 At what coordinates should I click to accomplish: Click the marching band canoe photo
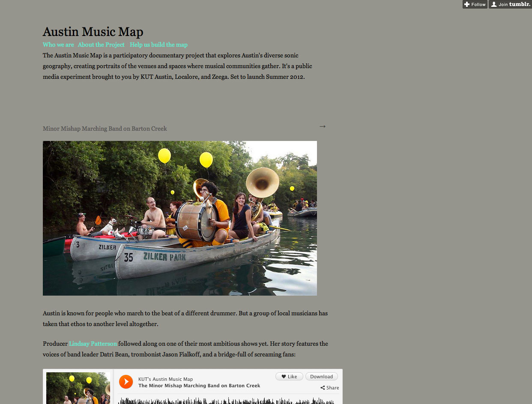[180, 218]
